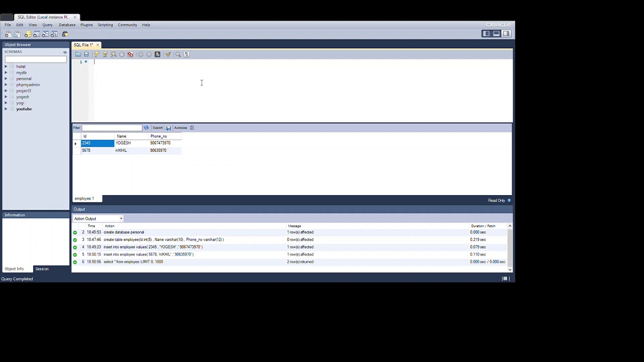Click the explain query magnifier icon

click(x=113, y=54)
